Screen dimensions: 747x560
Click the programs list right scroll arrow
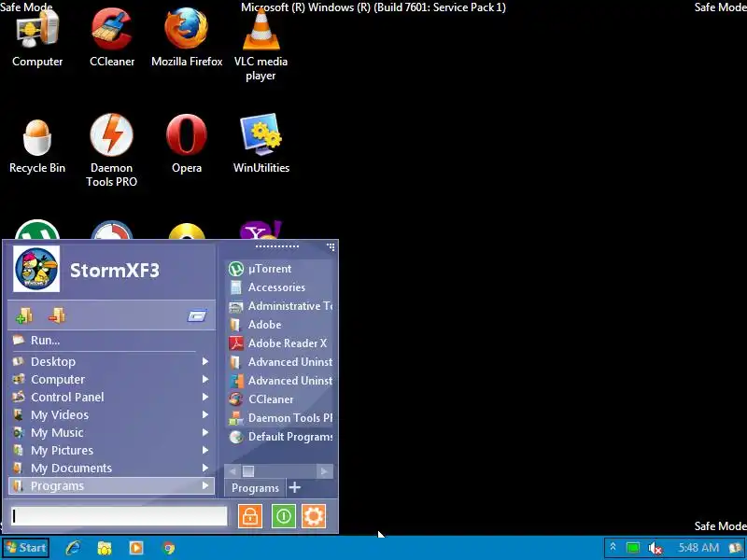pos(324,471)
